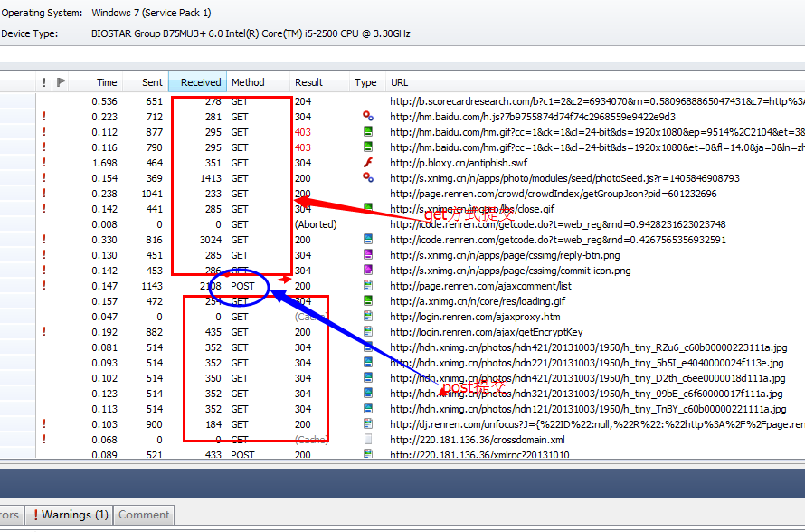The width and height of the screenshot is (805, 532).
Task: Click the Result column header
Action: 308,82
